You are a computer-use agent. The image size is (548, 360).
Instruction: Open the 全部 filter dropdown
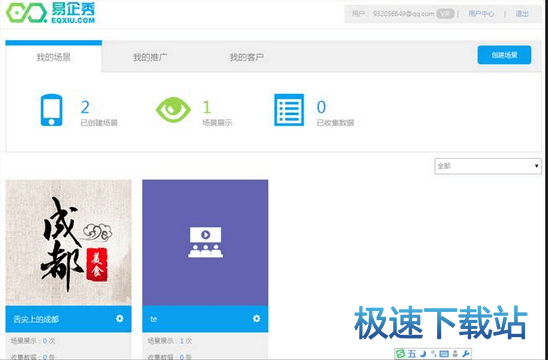pos(488,166)
